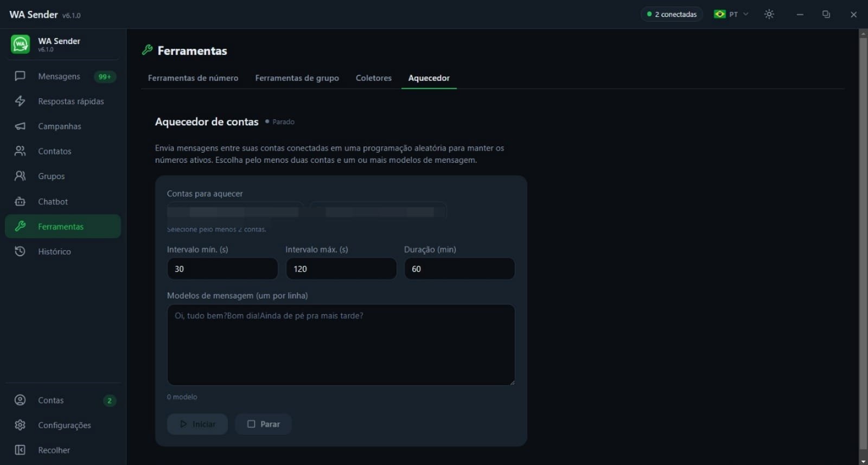This screenshot has width=868, height=465.
Task: Open the Configurações gear icon
Action: (x=20, y=425)
